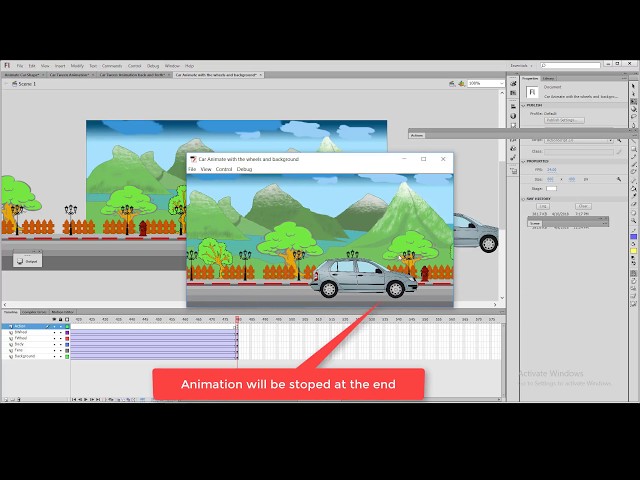Select the Lasso tool
Image resolution: width=640 pixels, height=480 pixels.
coord(633,117)
